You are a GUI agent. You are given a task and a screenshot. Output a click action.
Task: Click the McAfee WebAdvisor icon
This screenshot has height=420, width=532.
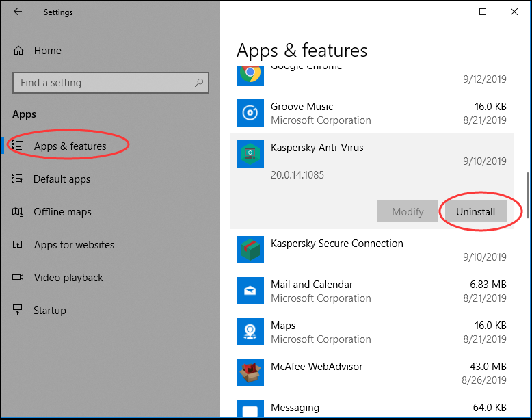(250, 373)
